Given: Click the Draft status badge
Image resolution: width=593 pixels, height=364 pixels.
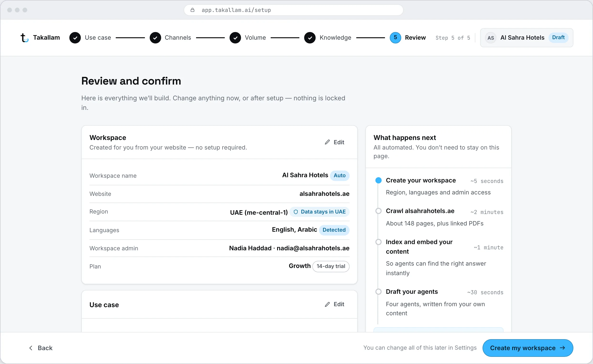Looking at the screenshot, I should click(x=558, y=37).
